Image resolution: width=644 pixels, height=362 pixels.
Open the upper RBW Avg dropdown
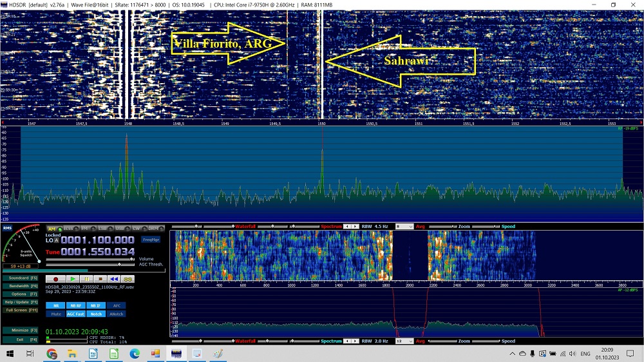[x=404, y=227]
